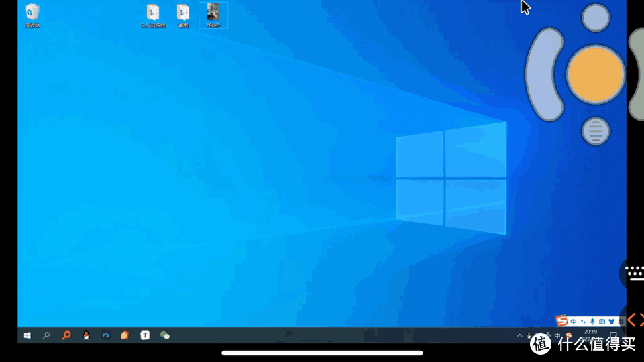This screenshot has width=644, height=362.
Task: Open the orange nut app on taskbar
Action: (x=125, y=335)
